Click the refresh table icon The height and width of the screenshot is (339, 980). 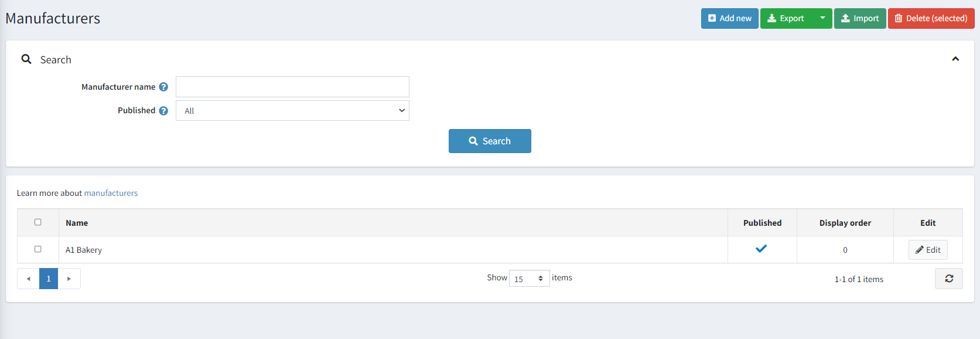(x=949, y=279)
